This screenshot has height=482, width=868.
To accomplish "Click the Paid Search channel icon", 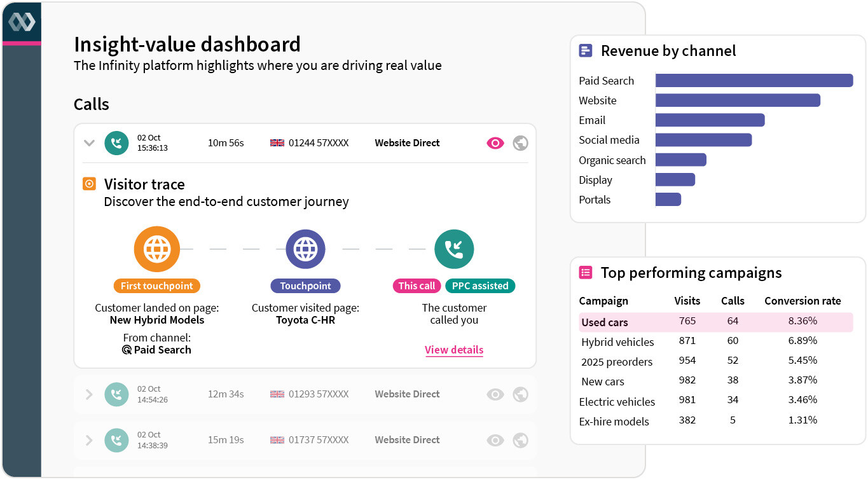I will click(x=127, y=350).
